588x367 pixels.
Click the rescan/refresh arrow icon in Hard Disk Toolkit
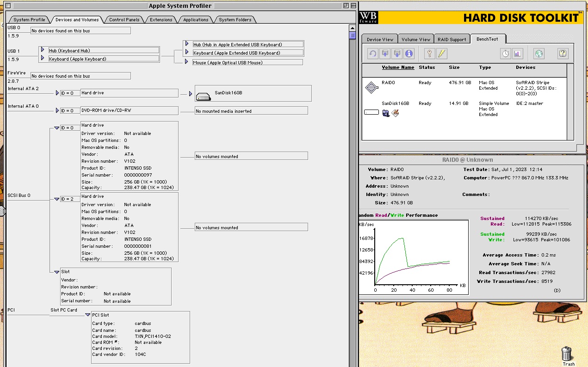click(x=373, y=54)
